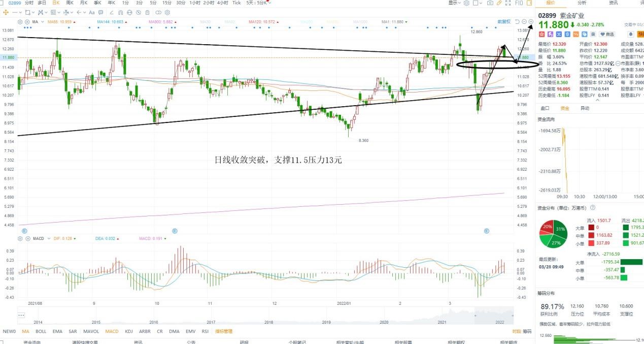Open MA indicator settings gear

tap(20, 22)
